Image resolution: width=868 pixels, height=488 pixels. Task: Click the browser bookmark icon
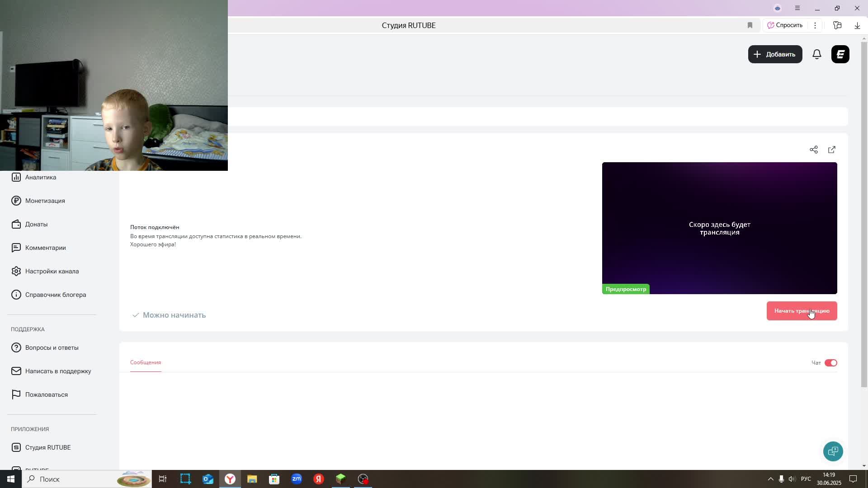750,25
